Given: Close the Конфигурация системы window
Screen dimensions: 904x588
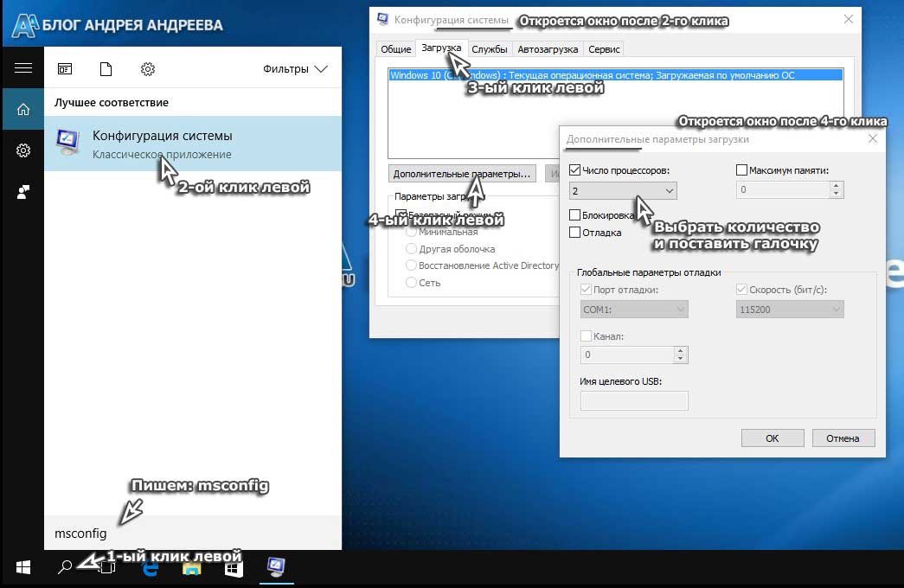Looking at the screenshot, I should coord(848,19).
